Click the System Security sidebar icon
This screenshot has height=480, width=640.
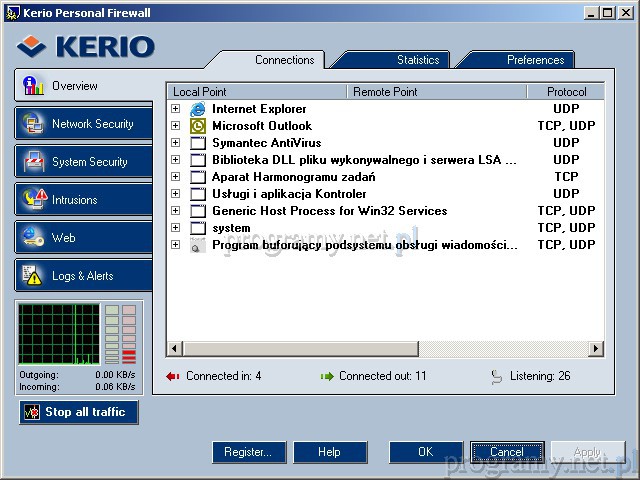click(x=35, y=162)
